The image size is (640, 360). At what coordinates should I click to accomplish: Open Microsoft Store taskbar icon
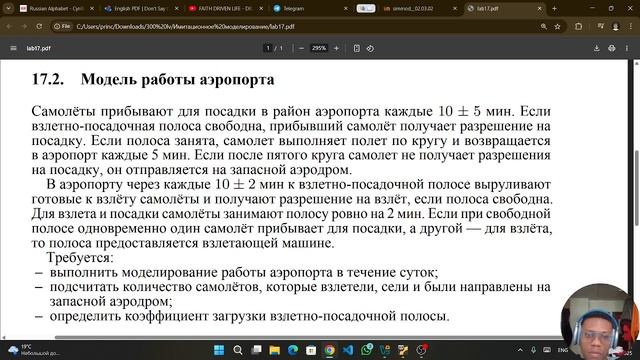311,350
